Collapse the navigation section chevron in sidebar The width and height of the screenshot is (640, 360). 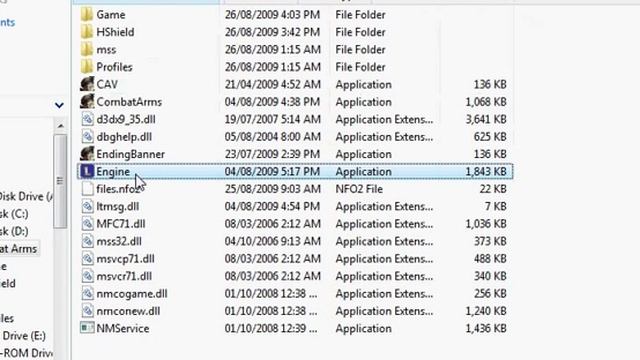click(x=59, y=105)
